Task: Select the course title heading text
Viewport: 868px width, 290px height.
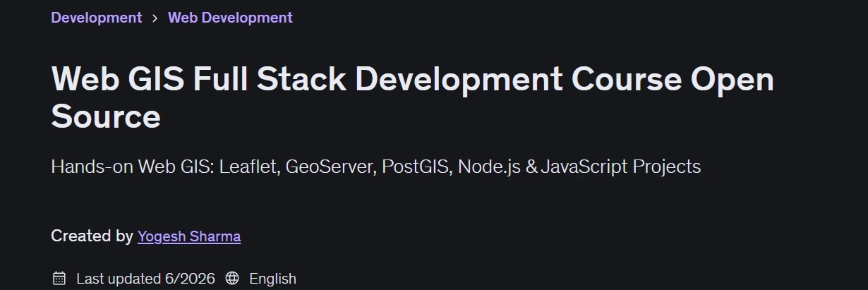Action: click(412, 97)
